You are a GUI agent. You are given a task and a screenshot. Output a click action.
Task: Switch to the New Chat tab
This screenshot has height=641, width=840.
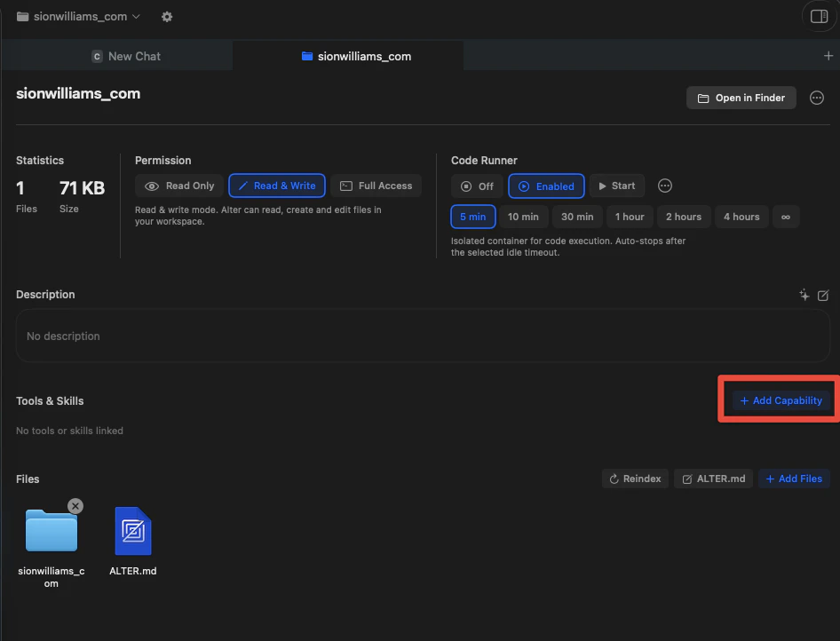[x=126, y=56]
